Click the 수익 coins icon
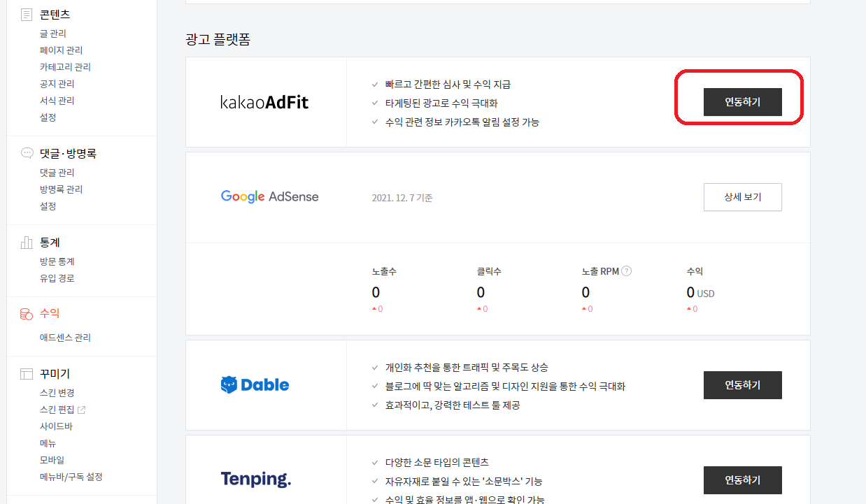 27,314
